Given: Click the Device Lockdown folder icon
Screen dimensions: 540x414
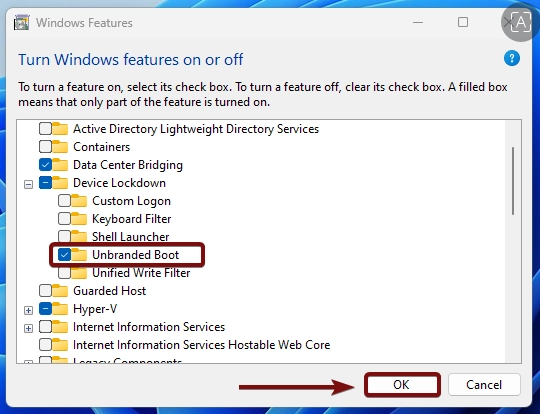Looking at the screenshot, I should [x=60, y=183].
